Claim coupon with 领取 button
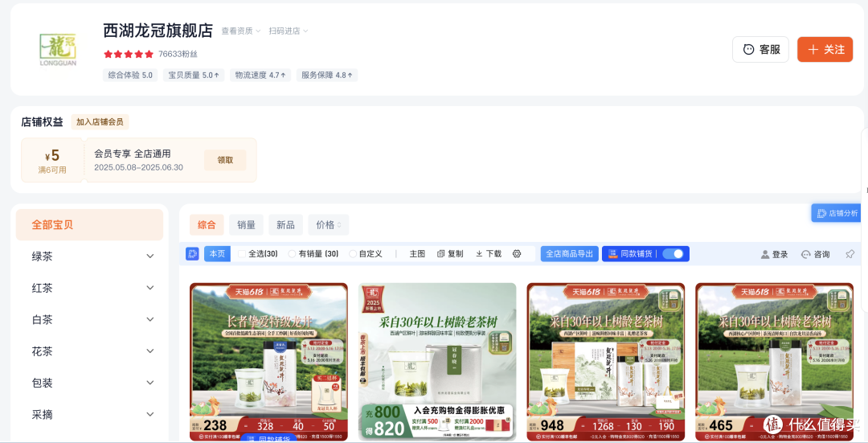Screen dimensions: 868x443 pos(225,160)
